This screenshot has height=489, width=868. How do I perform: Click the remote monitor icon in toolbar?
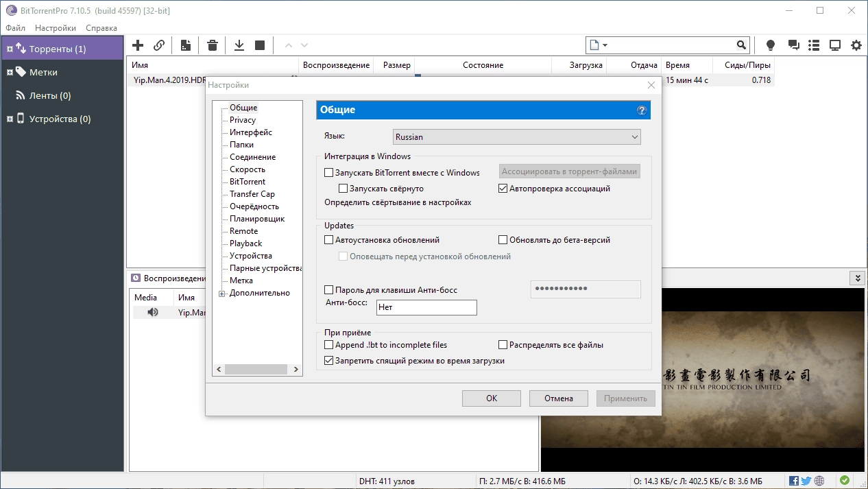[x=835, y=45]
